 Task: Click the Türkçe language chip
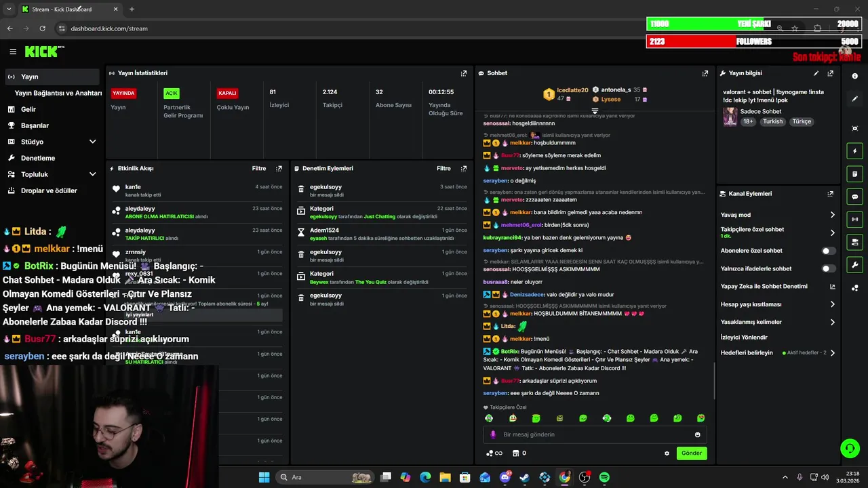pyautogui.click(x=802, y=121)
